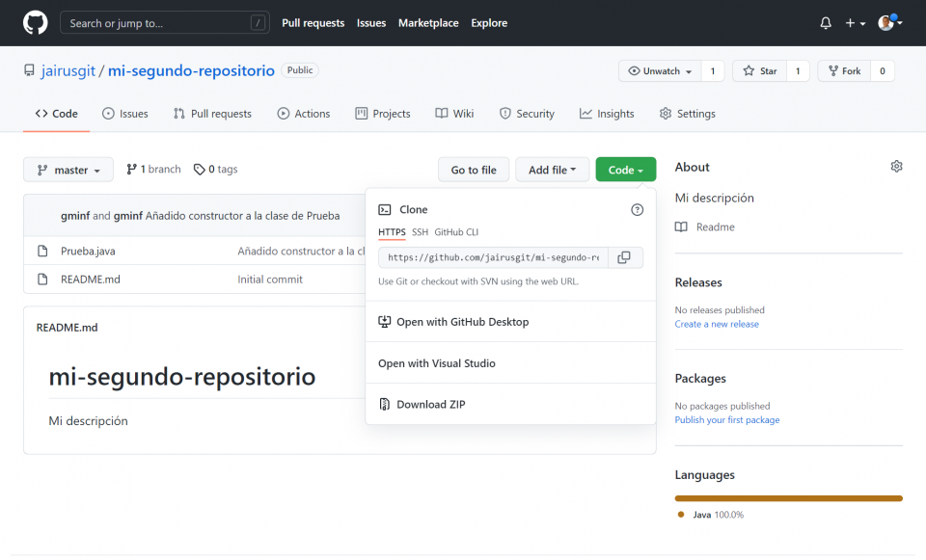Fork the repository
This screenshot has height=560, width=926.
(x=845, y=70)
